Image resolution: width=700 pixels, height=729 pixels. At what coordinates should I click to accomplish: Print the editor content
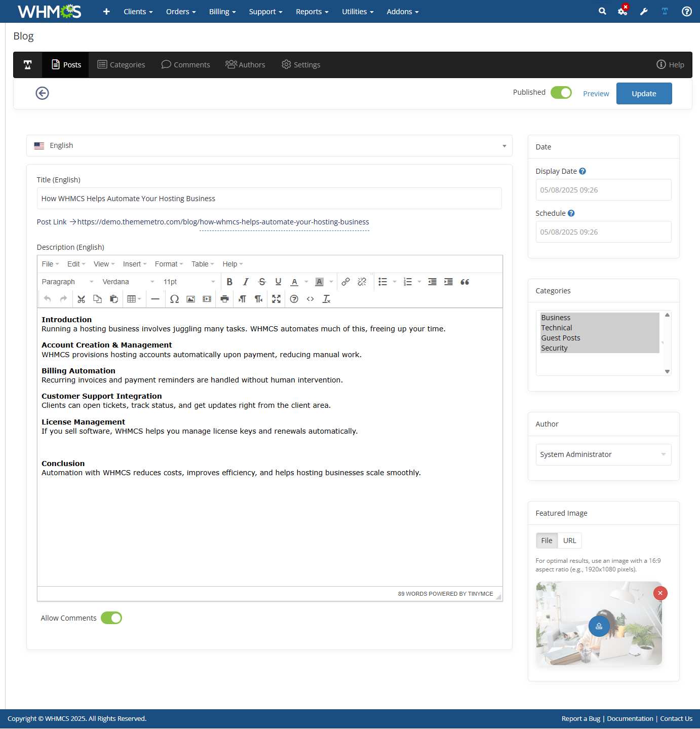(224, 299)
